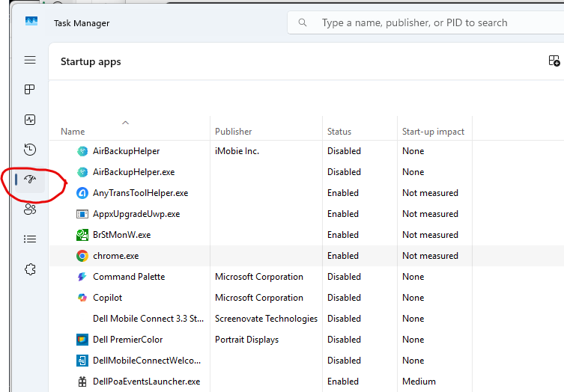The image size is (564, 392).
Task: Select the AppxUpgradeUwp.exe row name
Action: pos(136,214)
